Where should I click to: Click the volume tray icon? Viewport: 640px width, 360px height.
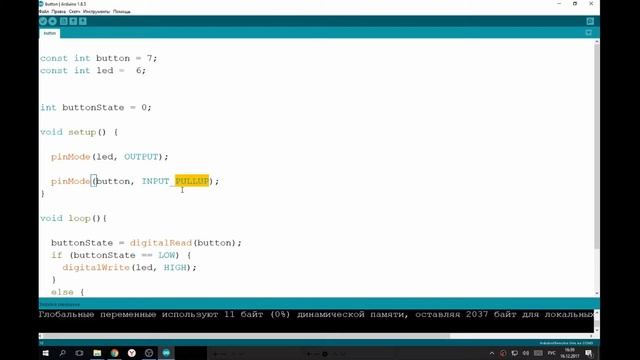pos(526,353)
